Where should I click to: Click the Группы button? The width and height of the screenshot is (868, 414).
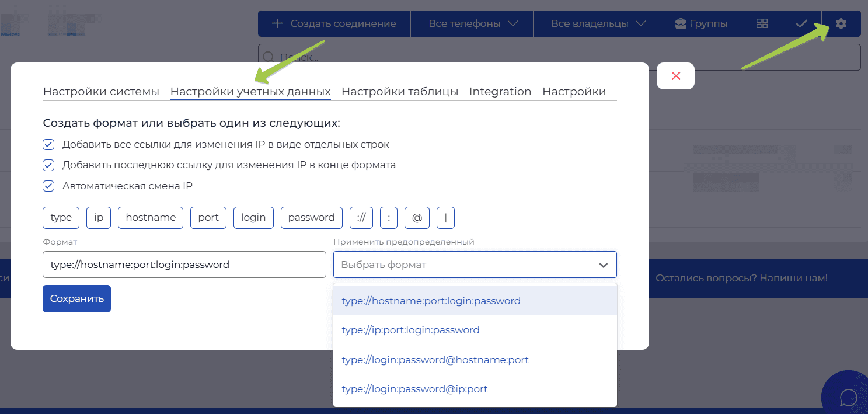tap(701, 24)
